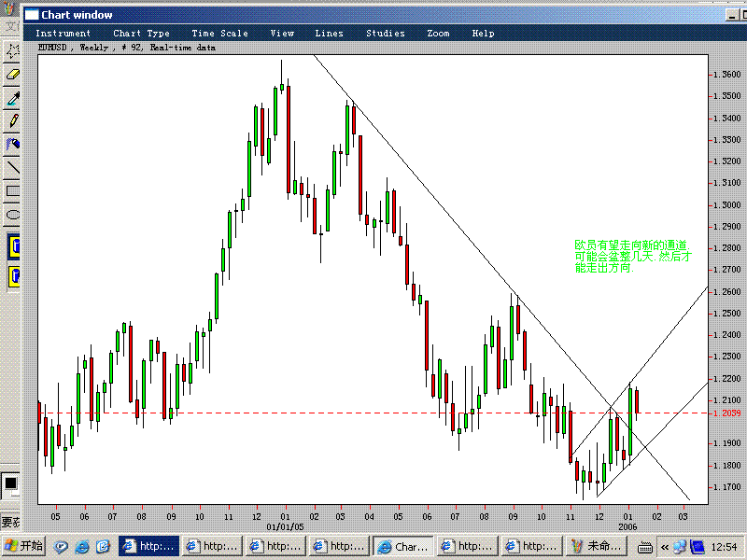This screenshot has height=560, width=747.
Task: Click the green Chinese annotation text
Action: (x=633, y=256)
